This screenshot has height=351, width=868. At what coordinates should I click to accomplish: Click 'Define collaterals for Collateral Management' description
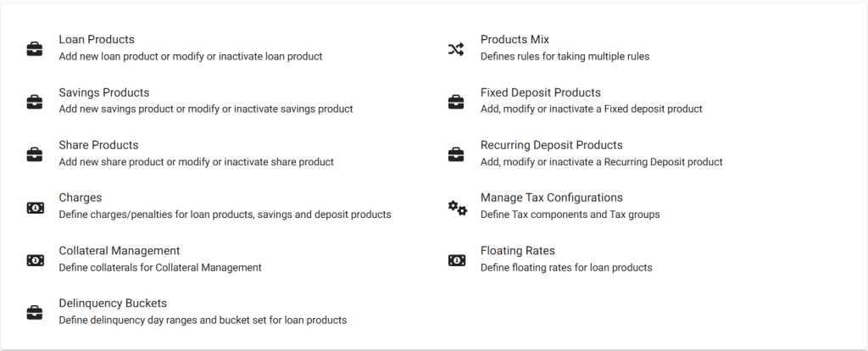point(160,267)
